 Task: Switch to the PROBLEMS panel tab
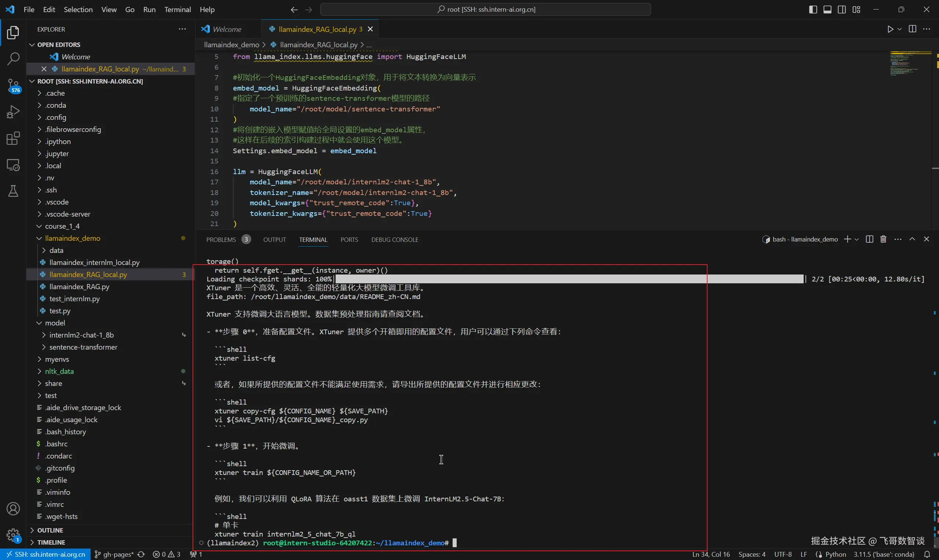221,240
